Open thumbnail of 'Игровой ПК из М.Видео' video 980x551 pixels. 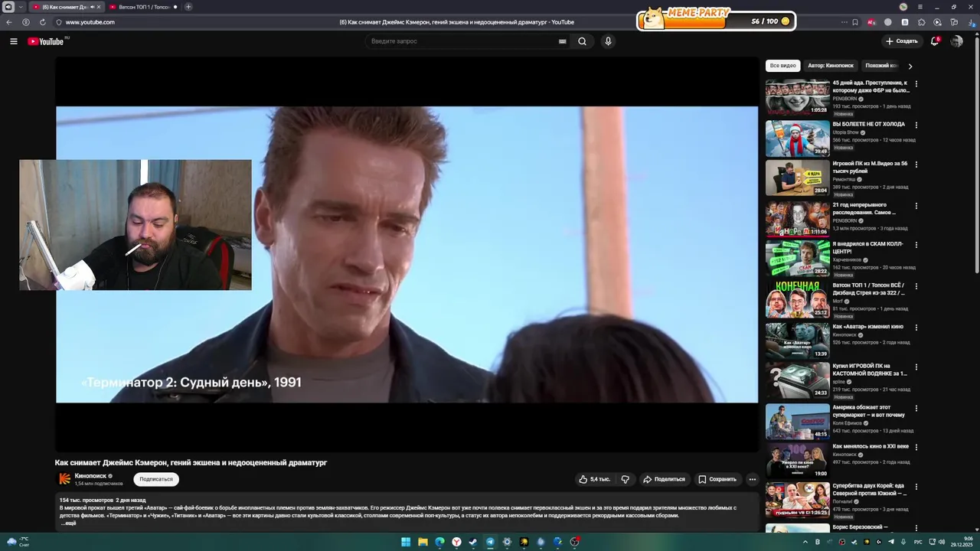tap(797, 178)
